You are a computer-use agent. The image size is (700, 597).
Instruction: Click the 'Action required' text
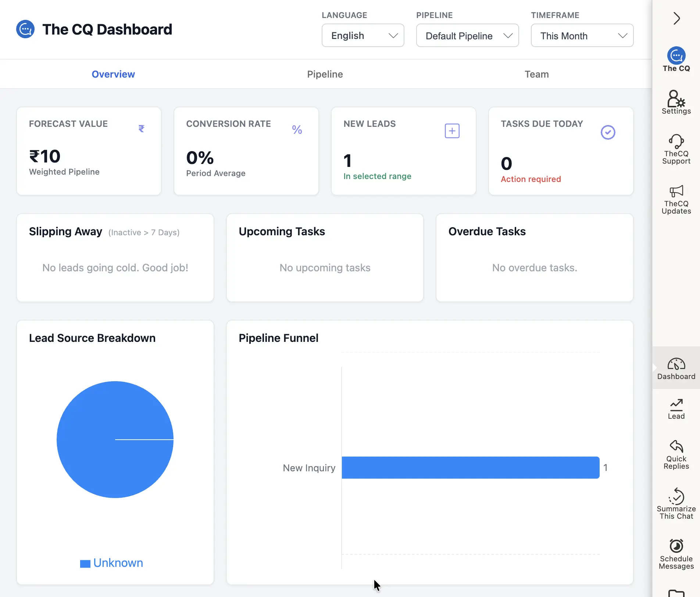click(531, 179)
